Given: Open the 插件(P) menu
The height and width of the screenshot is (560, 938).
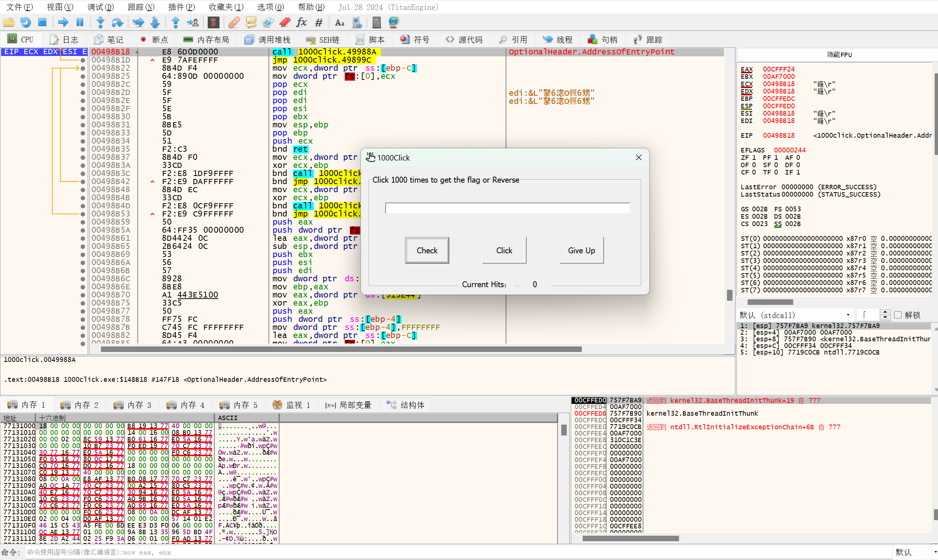Looking at the screenshot, I should click(x=181, y=7).
